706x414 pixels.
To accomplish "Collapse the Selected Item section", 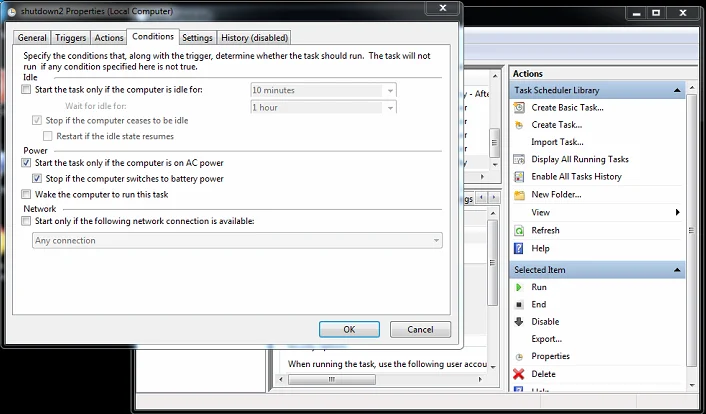I will [x=677, y=270].
